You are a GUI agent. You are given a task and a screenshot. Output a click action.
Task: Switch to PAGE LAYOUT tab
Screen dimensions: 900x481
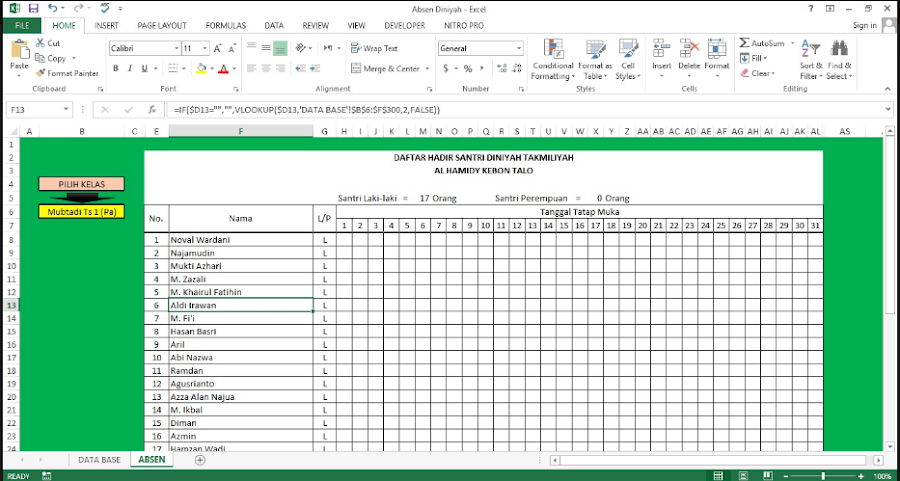click(162, 25)
